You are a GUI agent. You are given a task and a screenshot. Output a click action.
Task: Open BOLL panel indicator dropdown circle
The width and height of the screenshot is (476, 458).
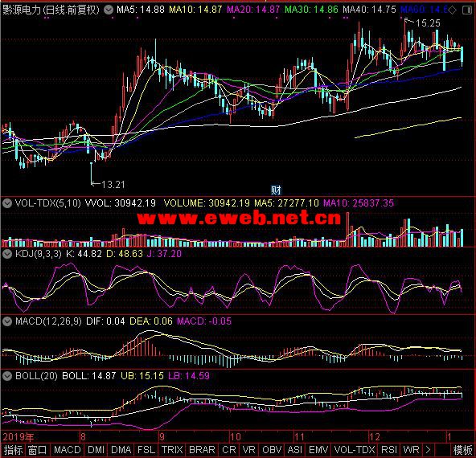[x=7, y=376]
